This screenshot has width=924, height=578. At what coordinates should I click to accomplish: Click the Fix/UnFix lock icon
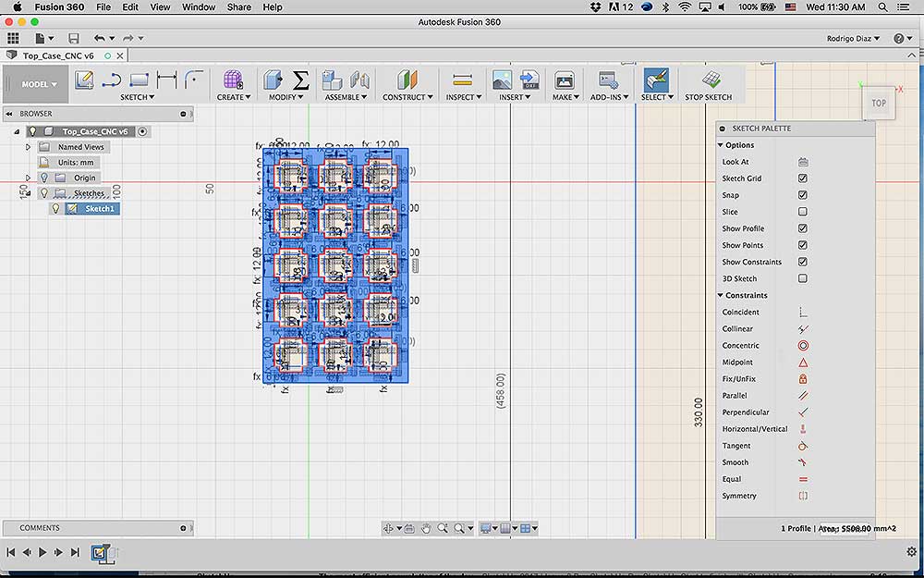[803, 379]
